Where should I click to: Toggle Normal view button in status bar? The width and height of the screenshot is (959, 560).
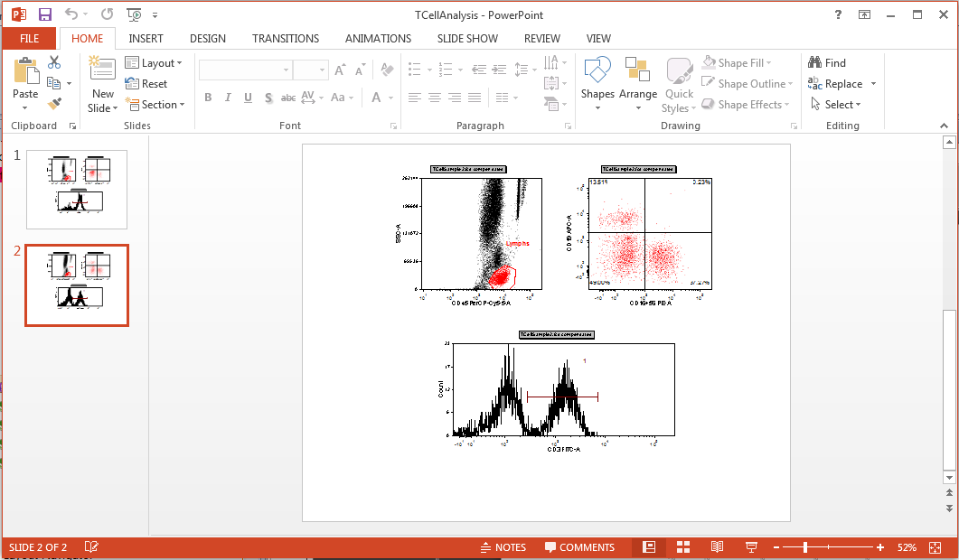point(649,547)
